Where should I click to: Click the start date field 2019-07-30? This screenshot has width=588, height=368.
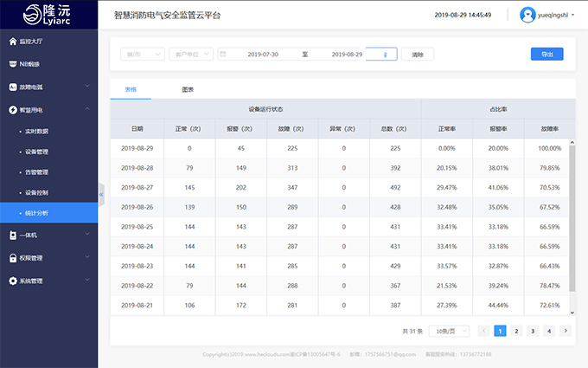coord(263,54)
